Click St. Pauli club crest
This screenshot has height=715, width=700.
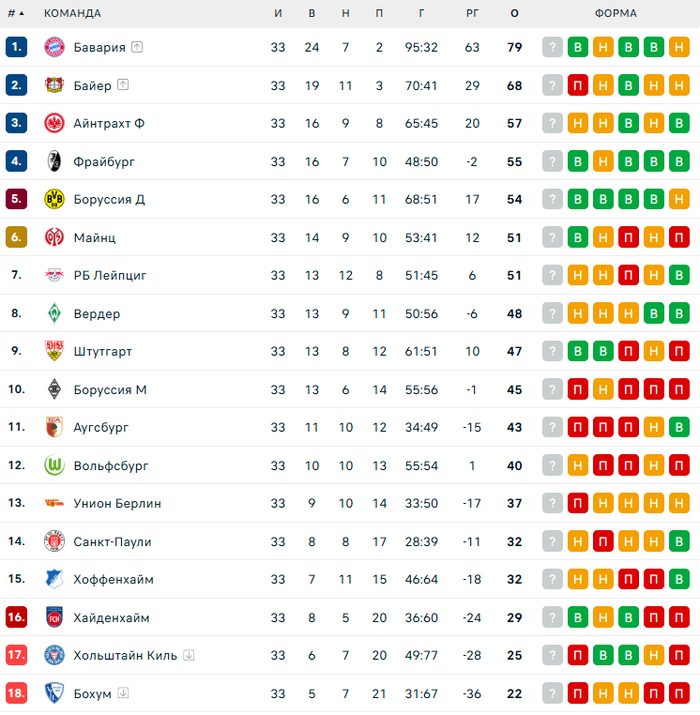click(x=54, y=541)
